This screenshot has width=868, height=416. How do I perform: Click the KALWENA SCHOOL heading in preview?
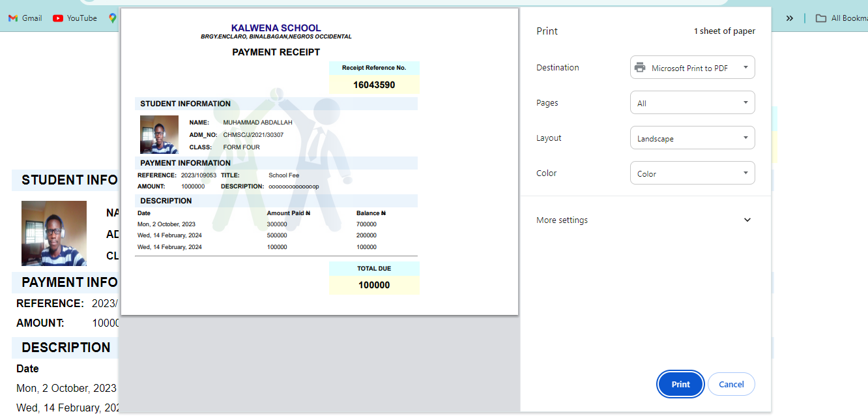coord(276,28)
